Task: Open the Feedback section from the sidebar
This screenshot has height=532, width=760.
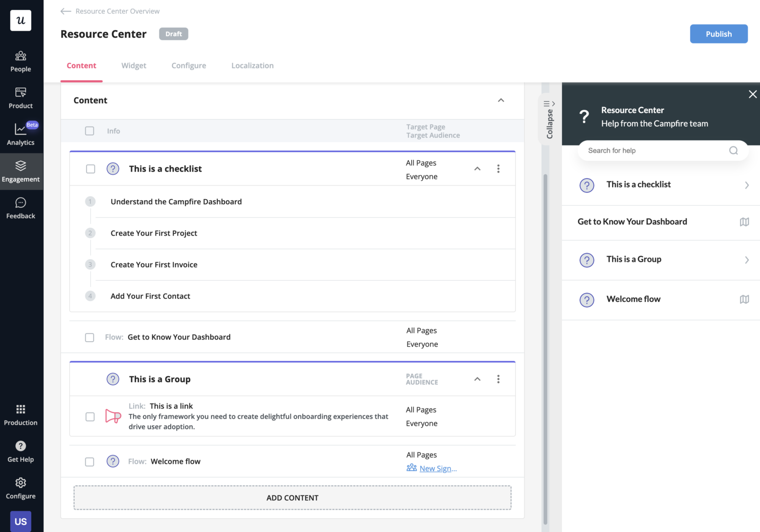Action: click(x=20, y=207)
